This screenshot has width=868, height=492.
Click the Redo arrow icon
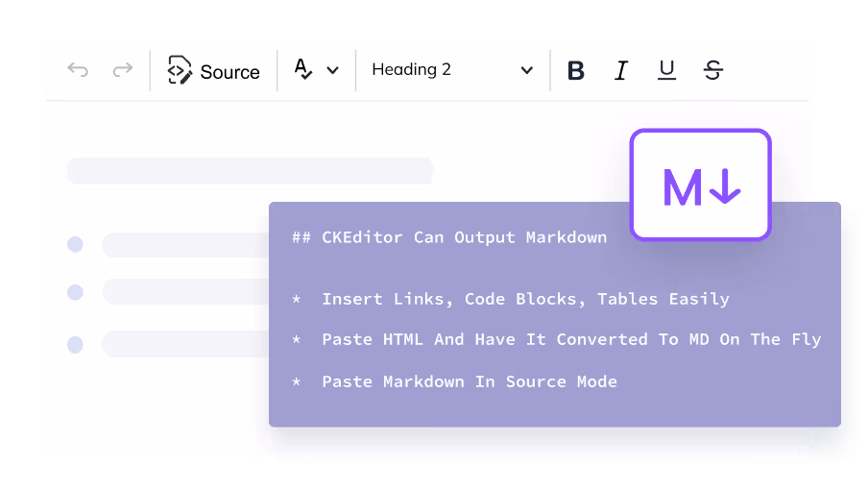point(122,70)
